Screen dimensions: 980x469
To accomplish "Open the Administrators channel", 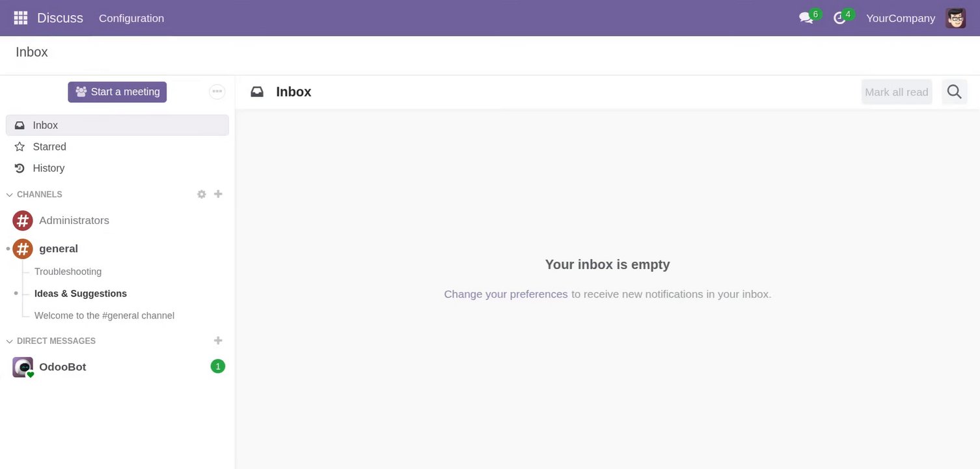I will pyautogui.click(x=74, y=220).
